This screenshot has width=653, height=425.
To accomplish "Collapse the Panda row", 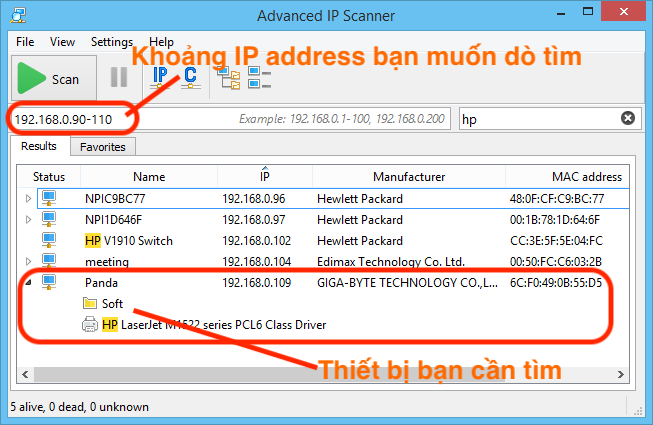I will pos(28,283).
